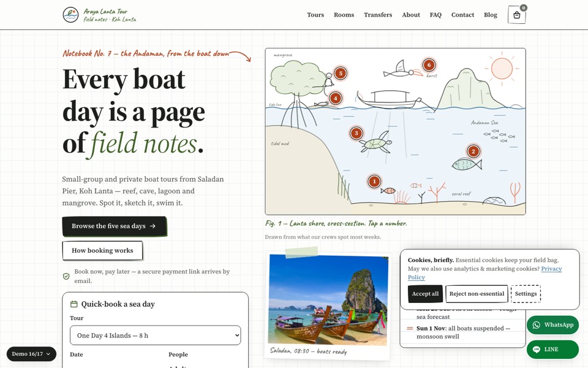Click the 'Notebook No. 7' handwritten note
The height and width of the screenshot is (368, 588).
point(146,53)
